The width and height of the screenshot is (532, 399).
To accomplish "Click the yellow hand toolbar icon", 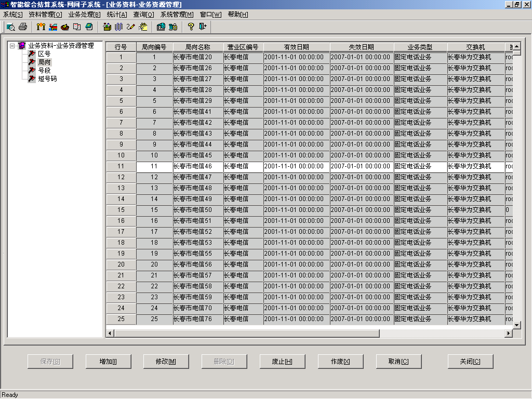I will pos(143,26).
